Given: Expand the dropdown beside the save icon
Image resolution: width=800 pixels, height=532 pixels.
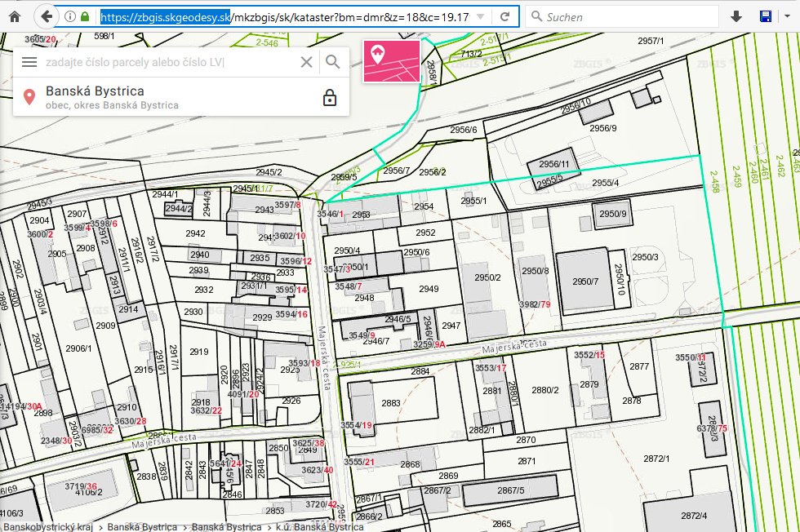Looking at the screenshot, I should coord(785,16).
